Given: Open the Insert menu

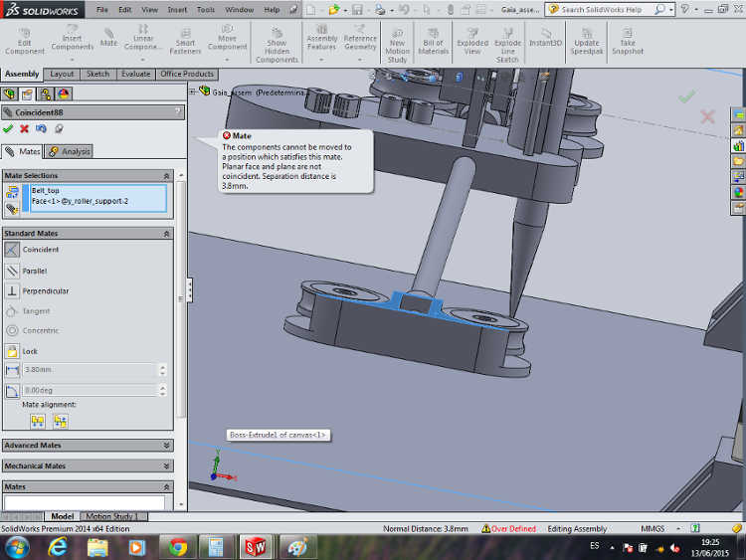Looking at the screenshot, I should tap(177, 9).
